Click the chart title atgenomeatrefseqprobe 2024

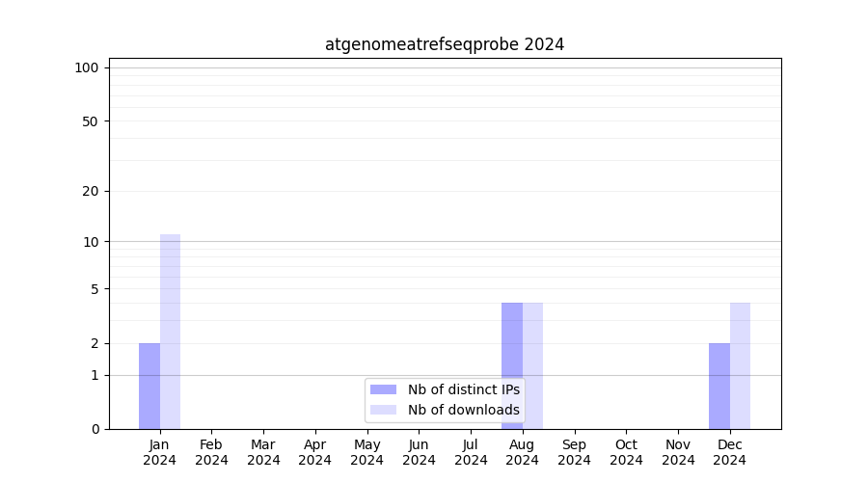tap(444, 44)
